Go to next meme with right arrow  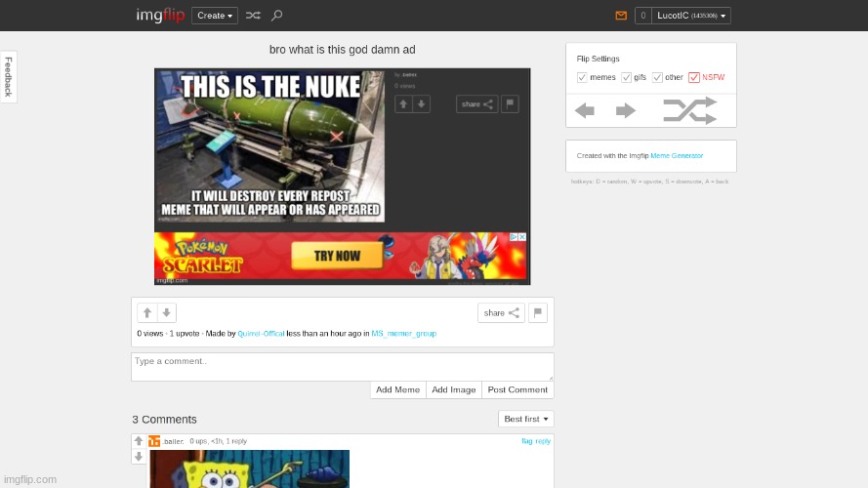pyautogui.click(x=626, y=110)
